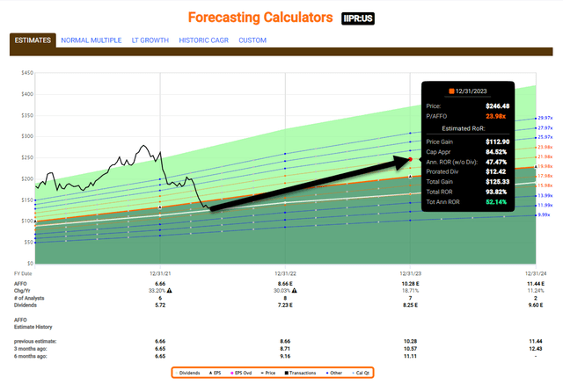Click the 18.71% change per year value

tap(411, 291)
